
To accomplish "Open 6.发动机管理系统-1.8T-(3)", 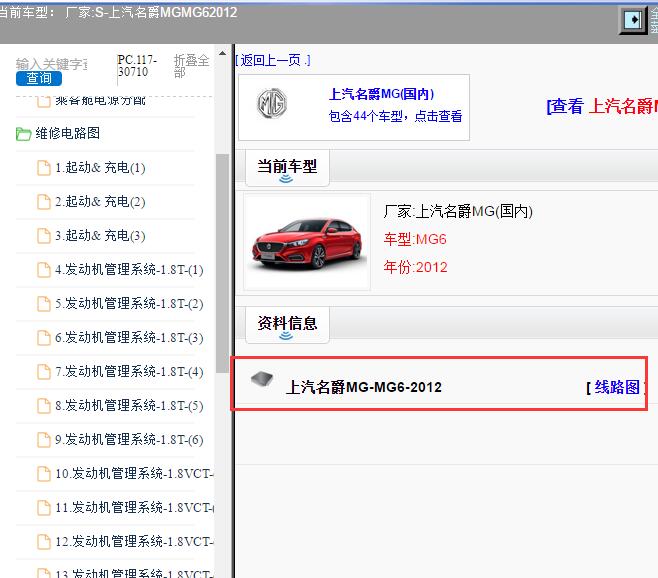I will [129, 337].
